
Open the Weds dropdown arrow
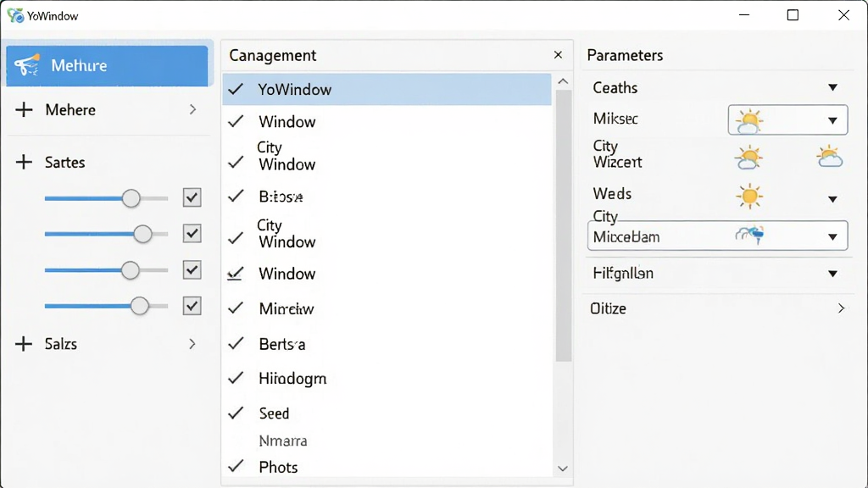pos(832,199)
